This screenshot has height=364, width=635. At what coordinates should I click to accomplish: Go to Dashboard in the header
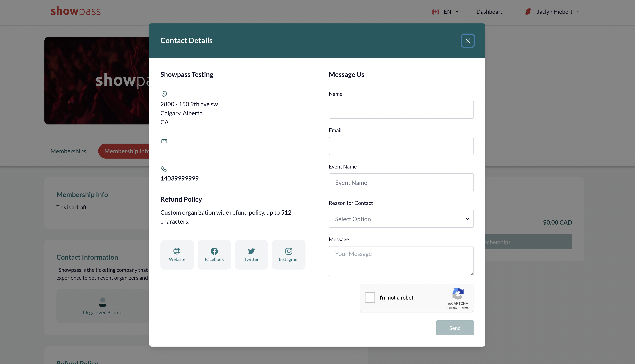coord(490,12)
